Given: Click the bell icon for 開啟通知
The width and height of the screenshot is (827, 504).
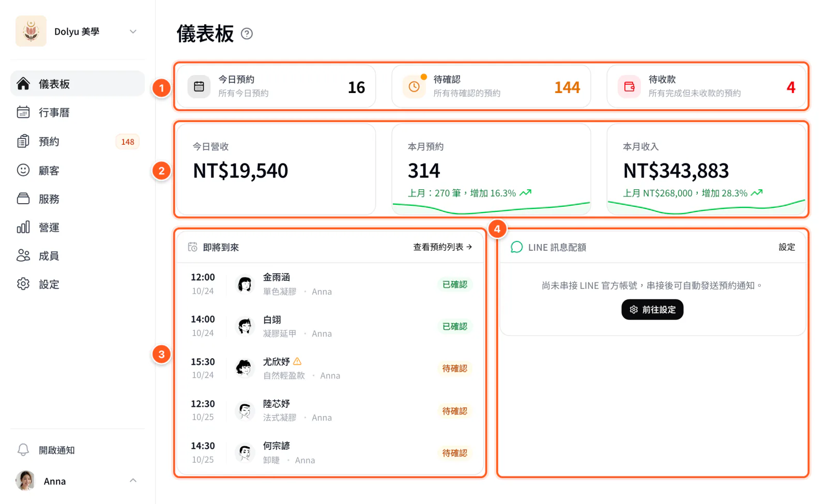Looking at the screenshot, I should pyautogui.click(x=23, y=450).
